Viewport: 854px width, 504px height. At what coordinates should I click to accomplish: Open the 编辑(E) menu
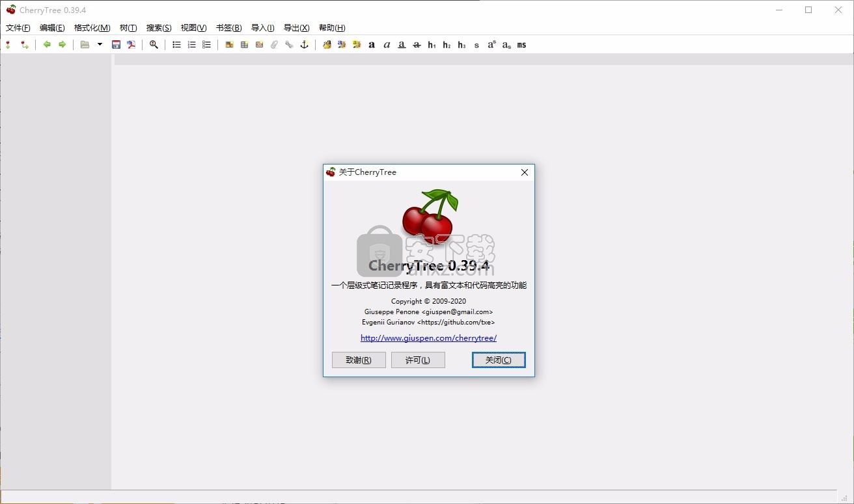(52, 28)
